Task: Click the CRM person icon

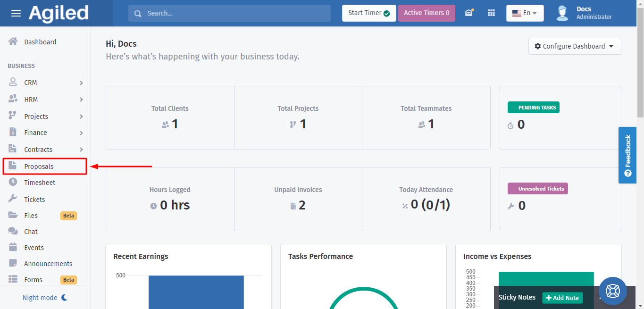Action: pyautogui.click(x=13, y=82)
